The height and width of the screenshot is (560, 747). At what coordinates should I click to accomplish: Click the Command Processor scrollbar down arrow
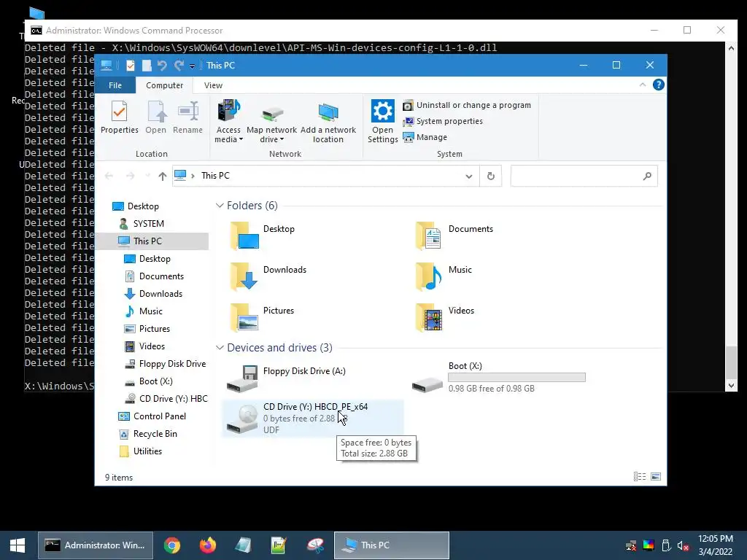[731, 386]
